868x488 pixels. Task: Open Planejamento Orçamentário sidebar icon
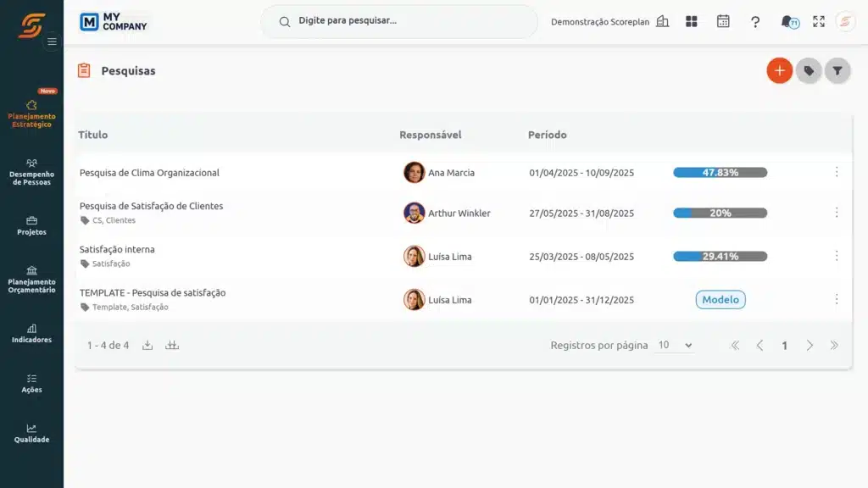click(31, 280)
